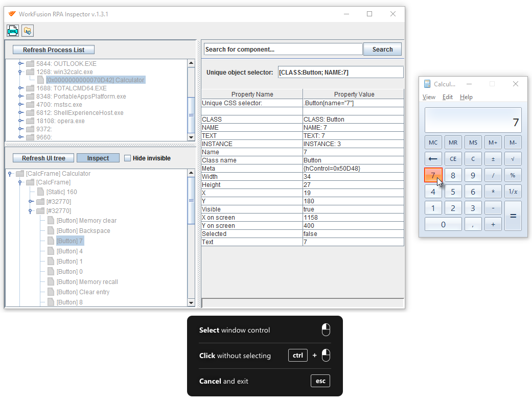Expand the 18108: opera.exe process node
Viewport: 532px width, 402px height.
(20, 121)
